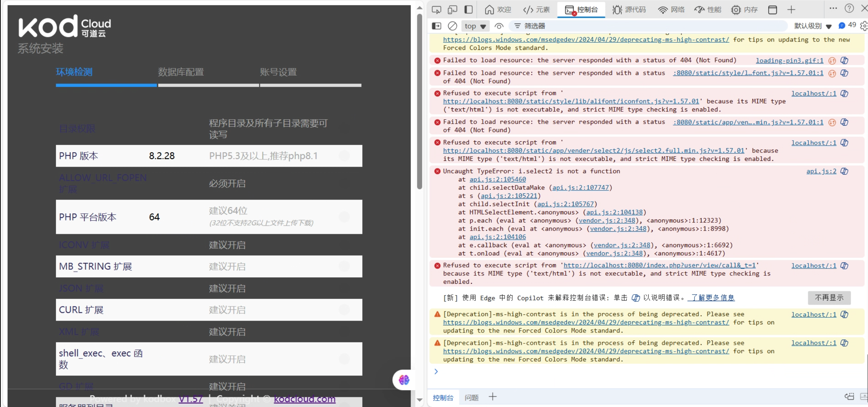868x407 pixels.
Task: Open the 了解更多信息 link
Action: (711, 297)
